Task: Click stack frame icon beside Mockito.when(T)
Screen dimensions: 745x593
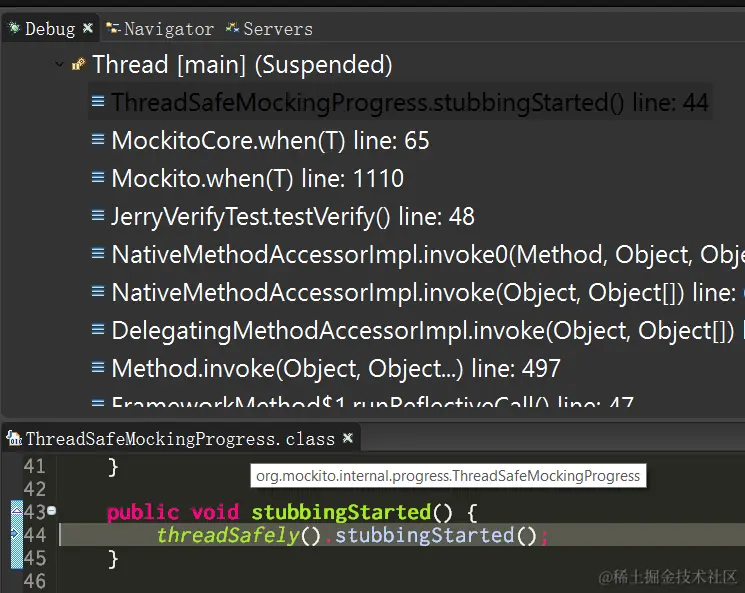Action: tap(98, 177)
